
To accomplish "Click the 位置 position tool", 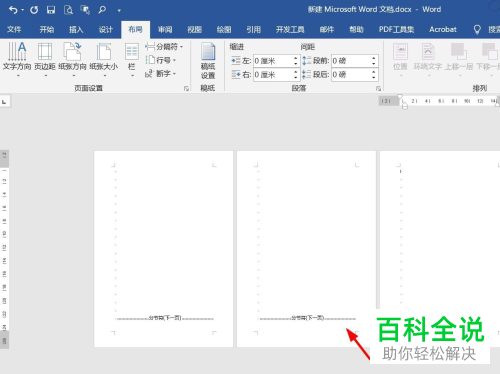I will coord(400,59).
